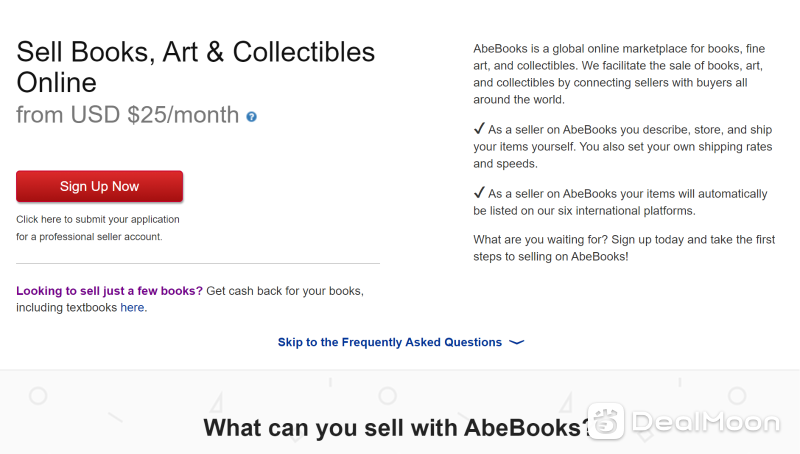Click the checkmark beside 'items will automatically' text
This screenshot has width=800, height=454.
[x=479, y=193]
